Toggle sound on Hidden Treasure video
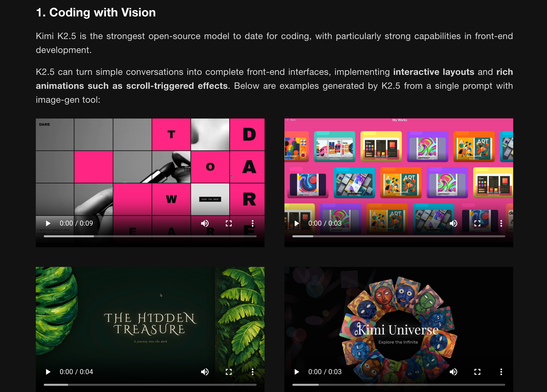The height and width of the screenshot is (392, 547). point(205,372)
